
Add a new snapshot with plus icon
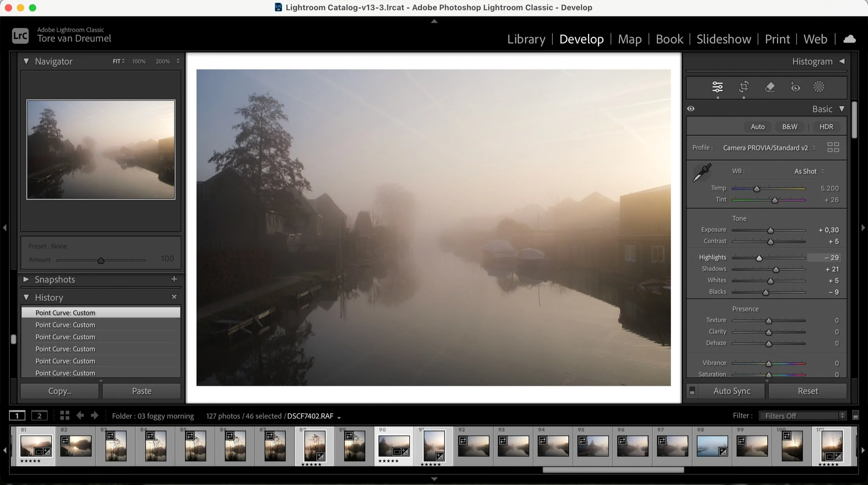[x=174, y=279]
